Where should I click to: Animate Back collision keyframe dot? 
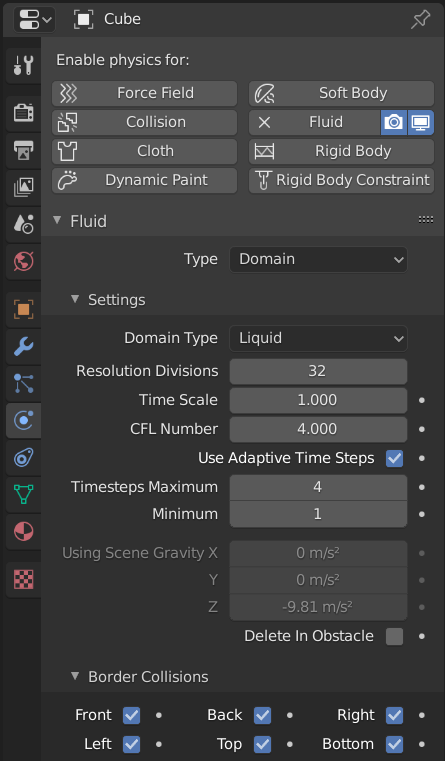(290, 715)
